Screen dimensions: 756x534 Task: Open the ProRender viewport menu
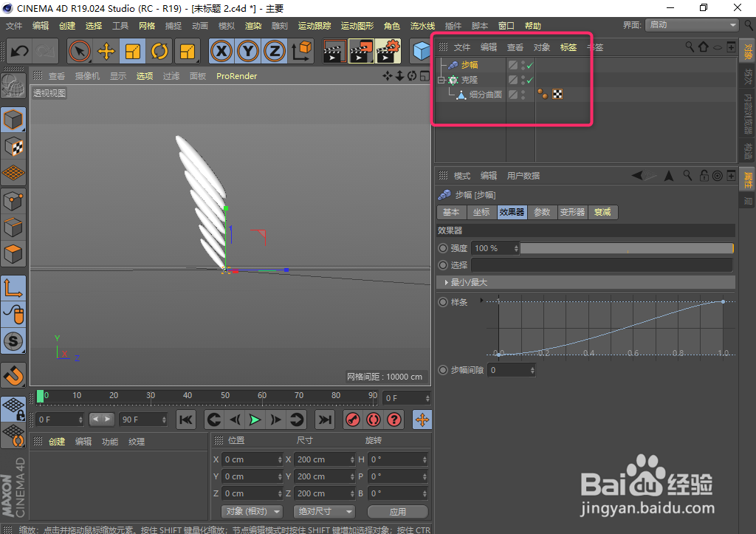click(236, 76)
